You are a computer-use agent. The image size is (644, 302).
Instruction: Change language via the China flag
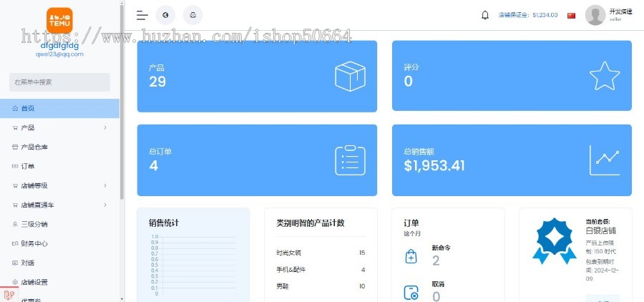coord(571,16)
